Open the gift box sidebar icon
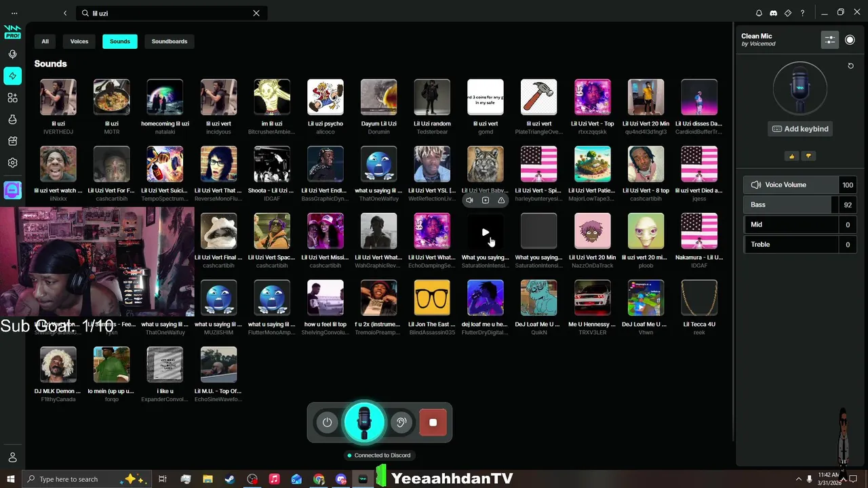Screen dimensions: 868x488 12,141
